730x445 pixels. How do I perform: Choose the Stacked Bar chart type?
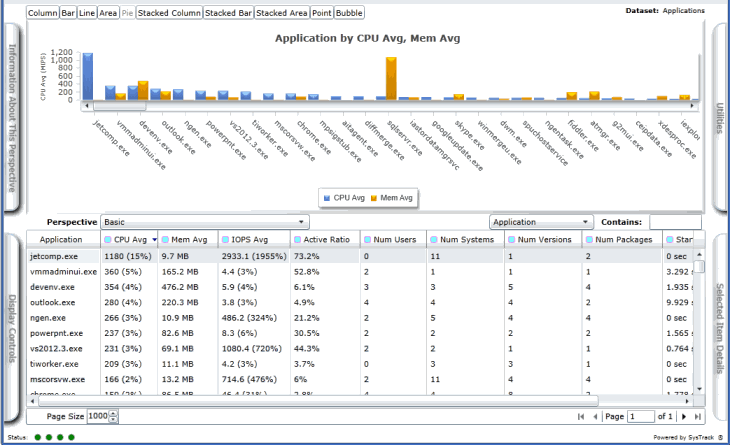[x=228, y=13]
